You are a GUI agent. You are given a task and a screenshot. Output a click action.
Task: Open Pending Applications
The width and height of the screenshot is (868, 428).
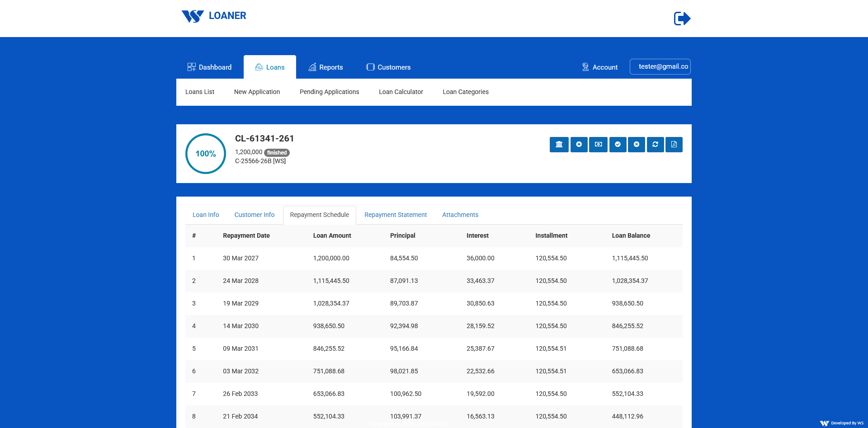(x=330, y=92)
